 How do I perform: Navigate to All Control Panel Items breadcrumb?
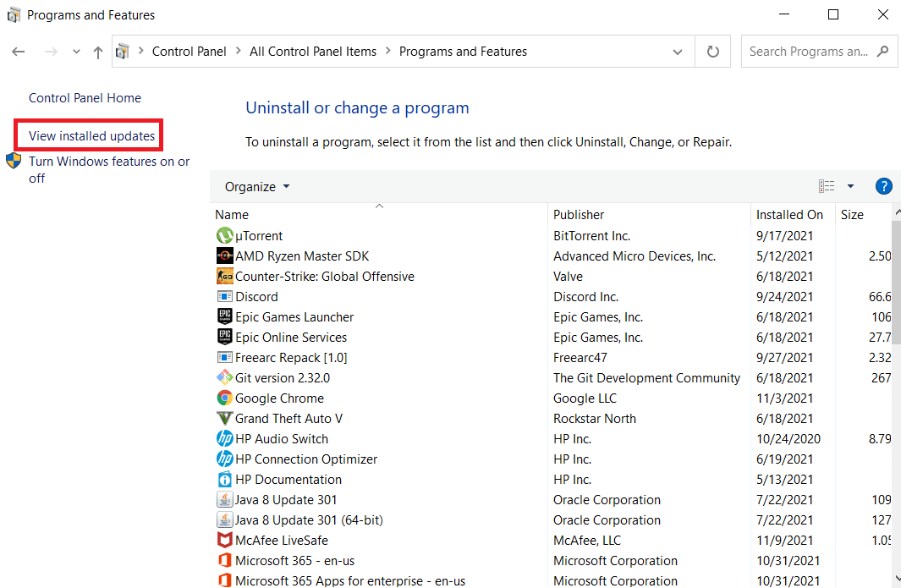pos(312,52)
